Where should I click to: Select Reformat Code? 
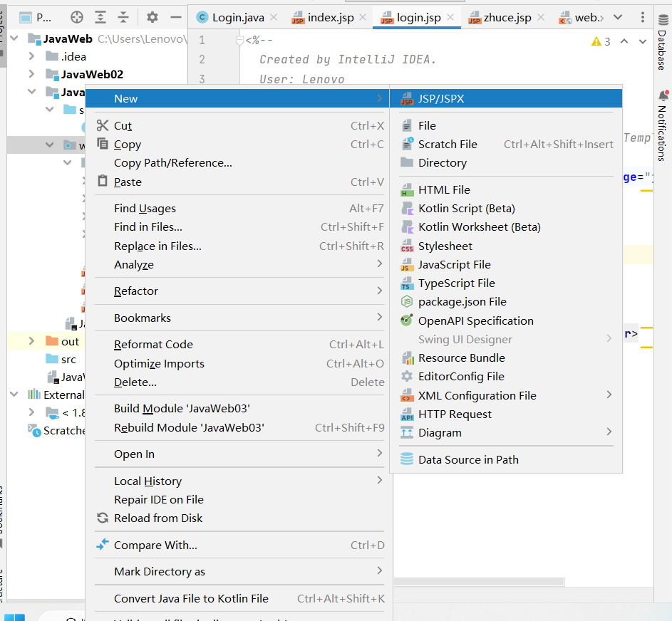(237, 345)
